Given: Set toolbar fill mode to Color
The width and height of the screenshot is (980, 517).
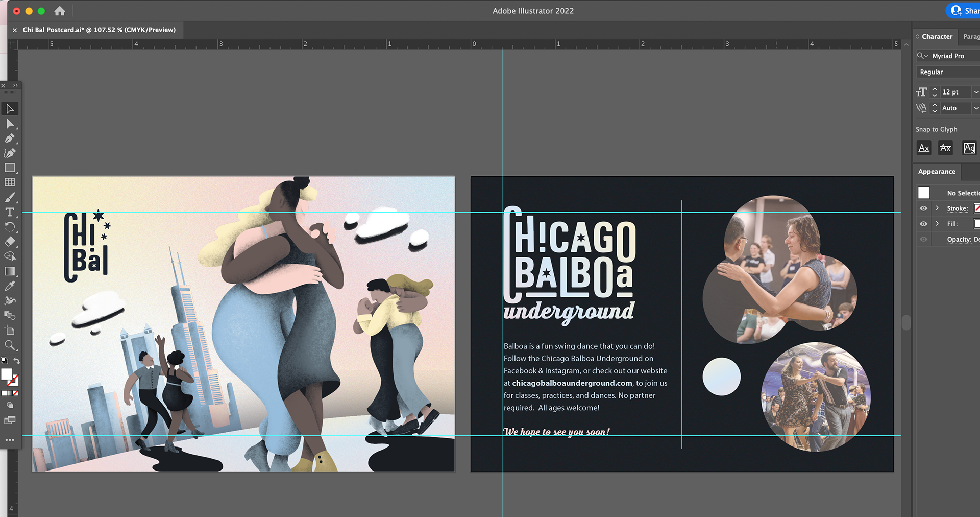Looking at the screenshot, I should coord(5,393).
